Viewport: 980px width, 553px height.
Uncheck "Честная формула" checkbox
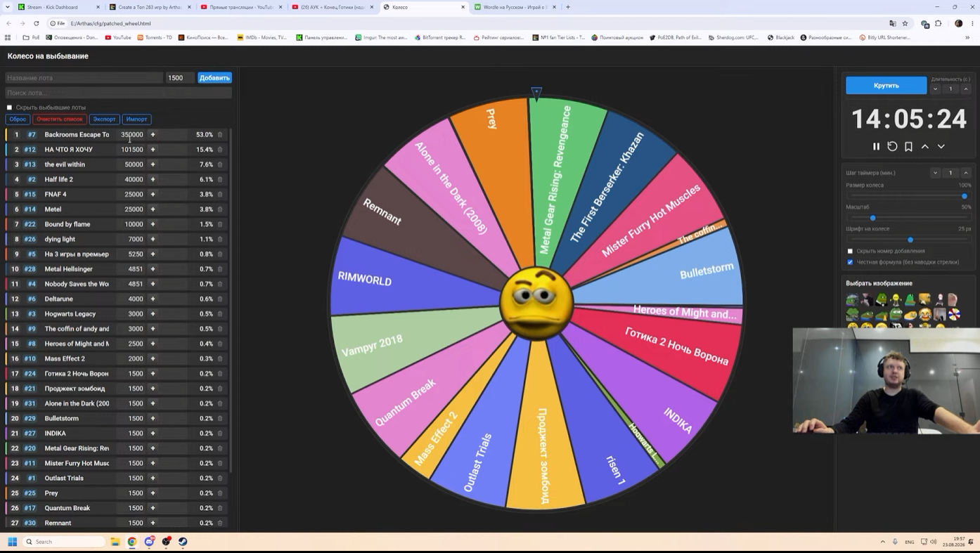[x=850, y=262]
